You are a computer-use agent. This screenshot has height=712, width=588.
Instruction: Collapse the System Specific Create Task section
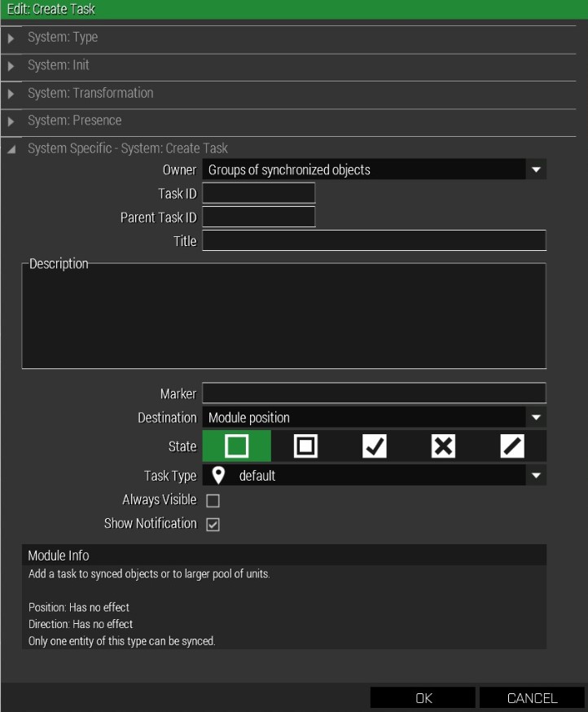[x=11, y=150]
